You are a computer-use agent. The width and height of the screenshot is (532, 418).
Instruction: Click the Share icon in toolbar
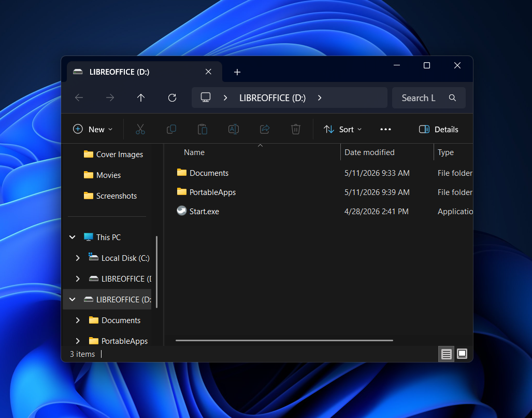265,129
